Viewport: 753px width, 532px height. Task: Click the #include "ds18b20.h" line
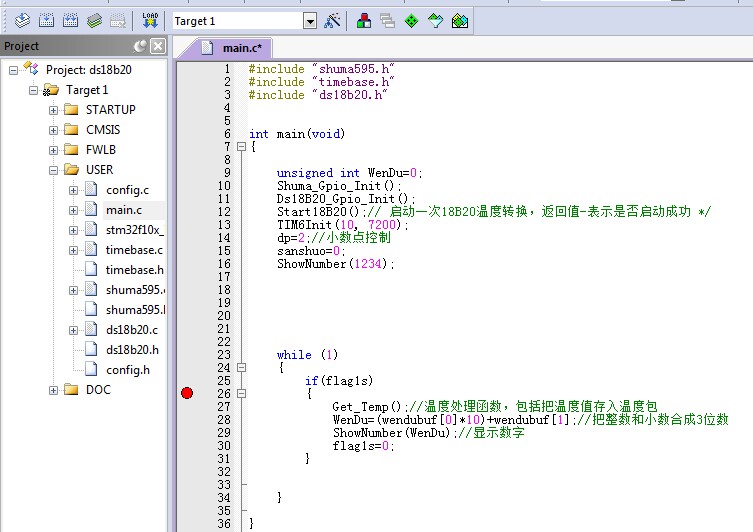[x=318, y=95]
